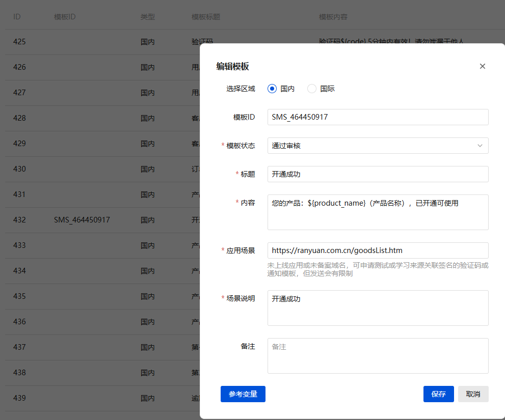The width and height of the screenshot is (505, 420).
Task: Click the 编辑模板 dialog title
Action: coord(232,66)
